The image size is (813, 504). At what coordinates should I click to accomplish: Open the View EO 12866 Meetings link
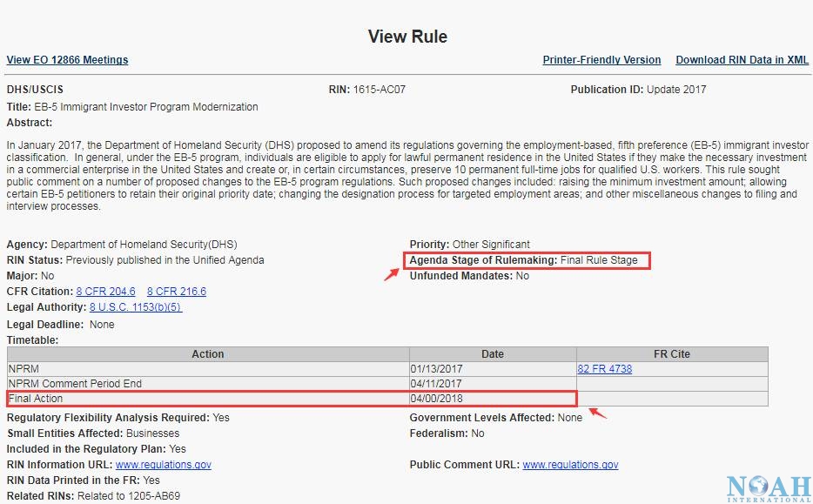67,60
